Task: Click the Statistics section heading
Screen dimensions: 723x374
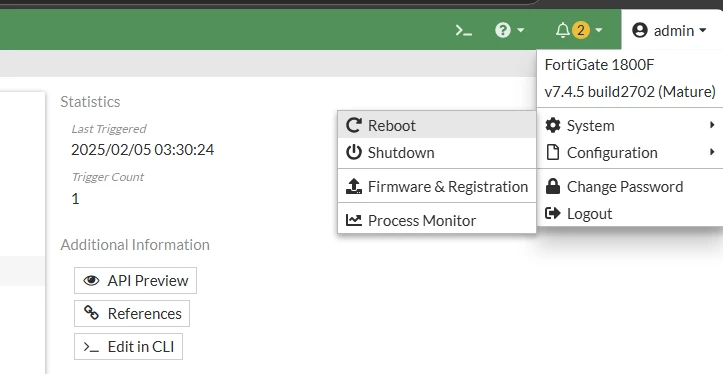Action: click(90, 101)
